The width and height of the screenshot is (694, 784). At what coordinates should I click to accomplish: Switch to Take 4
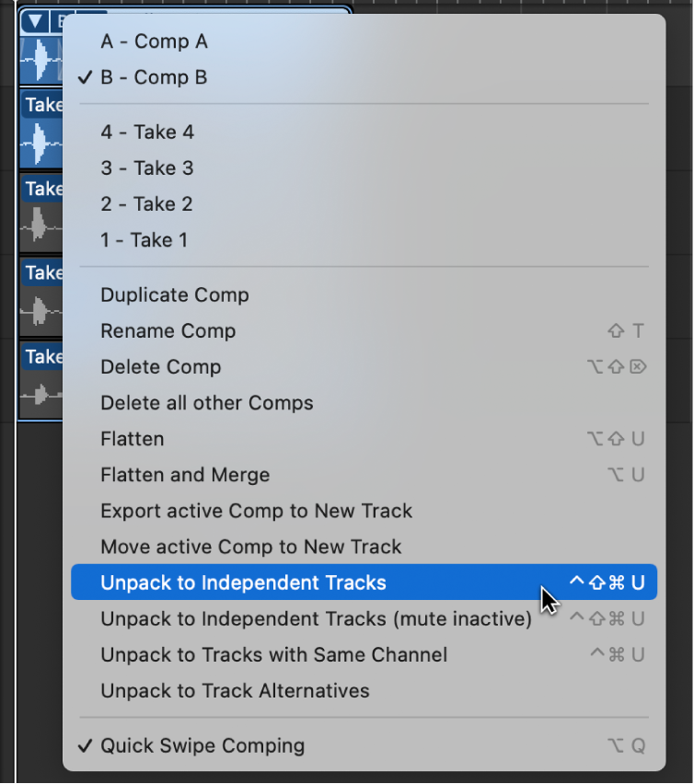[x=147, y=132]
